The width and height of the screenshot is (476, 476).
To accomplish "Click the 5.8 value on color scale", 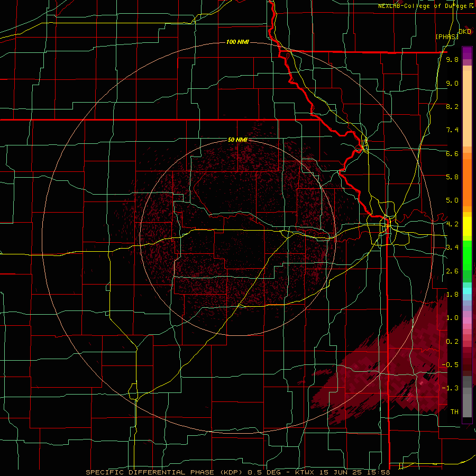I will [452, 177].
